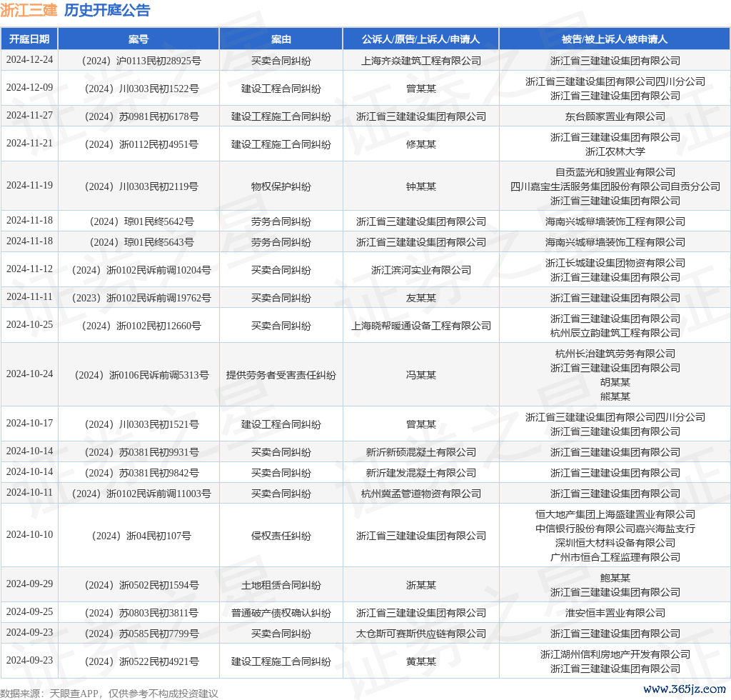Click plaintiff 新沂新硕混凝土有限公司
This screenshot has width=731, height=700.
pos(421,452)
